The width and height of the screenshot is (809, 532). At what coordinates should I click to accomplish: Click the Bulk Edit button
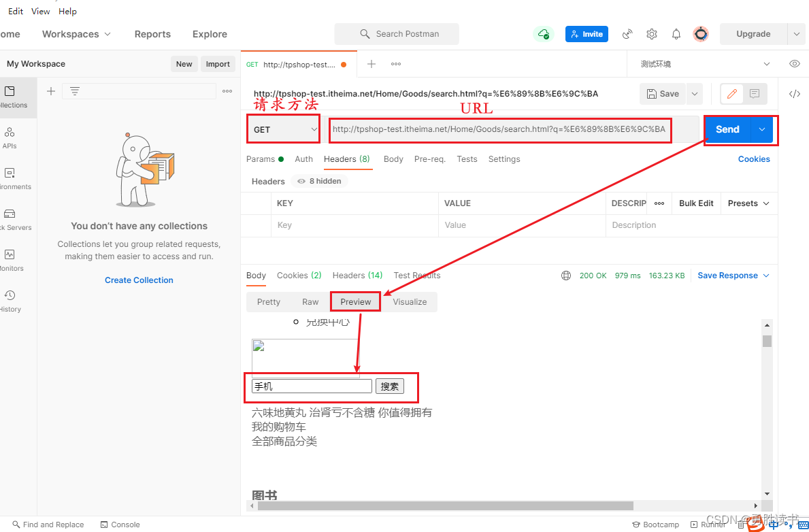pyautogui.click(x=696, y=203)
